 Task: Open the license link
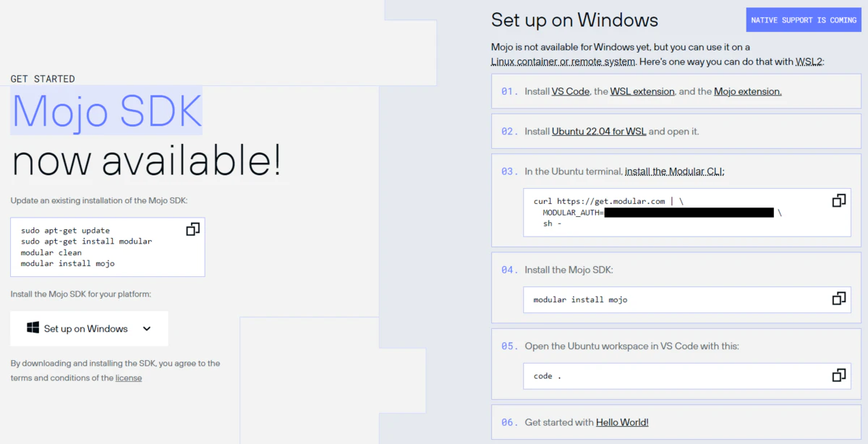[x=129, y=378]
